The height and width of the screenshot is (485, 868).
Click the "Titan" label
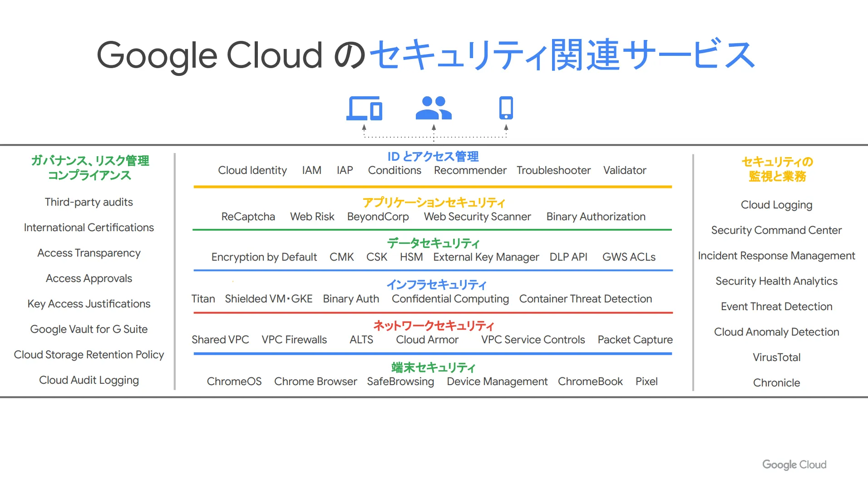click(x=203, y=299)
